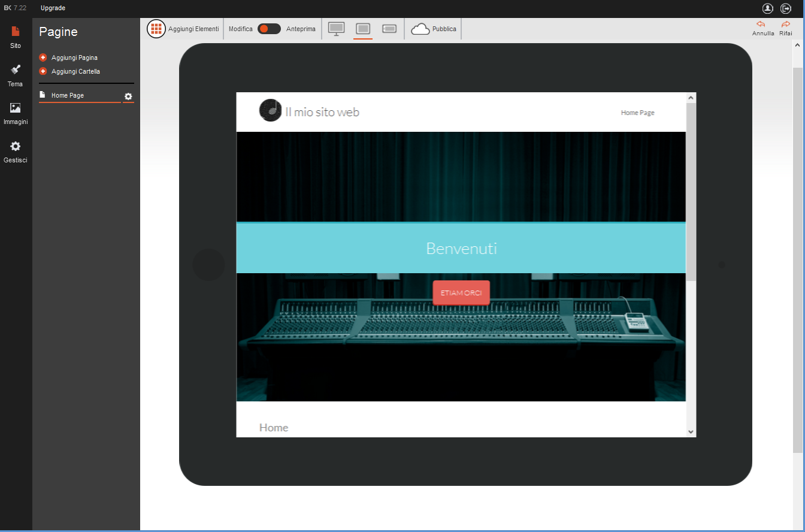Switch to tablet preview mode
Image resolution: width=805 pixels, height=532 pixels.
tap(363, 29)
